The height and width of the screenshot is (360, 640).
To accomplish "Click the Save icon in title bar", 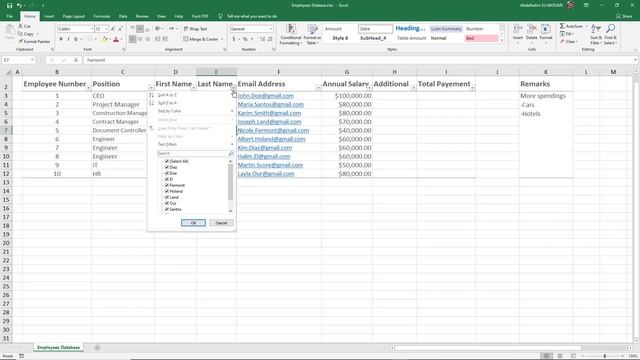I will click(x=9, y=5).
